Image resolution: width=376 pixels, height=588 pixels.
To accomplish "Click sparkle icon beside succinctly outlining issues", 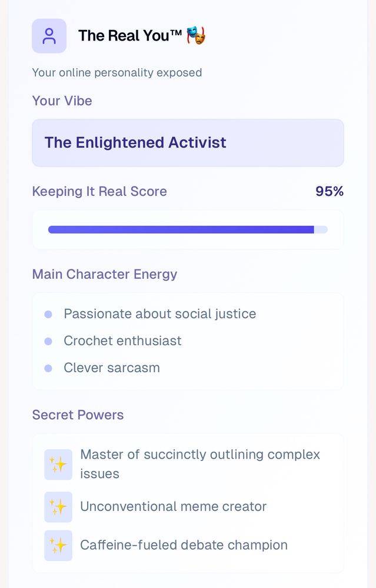I will [58, 465].
